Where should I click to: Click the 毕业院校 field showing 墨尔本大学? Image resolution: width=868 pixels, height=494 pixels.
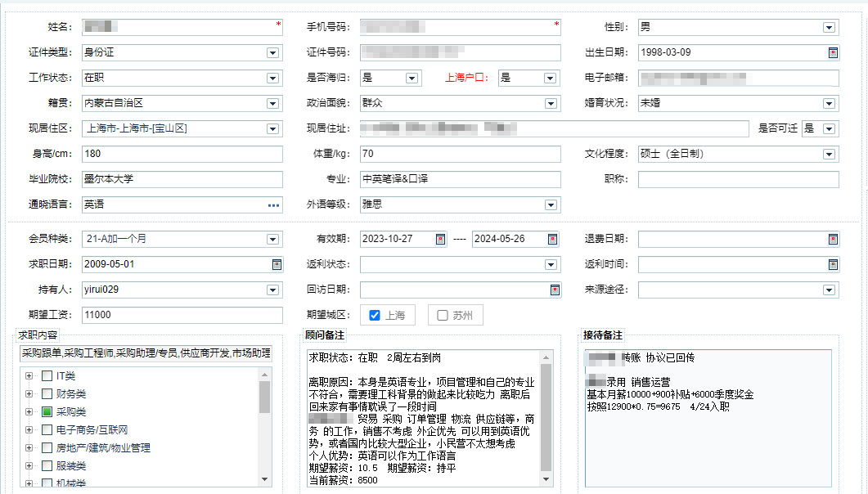[182, 179]
